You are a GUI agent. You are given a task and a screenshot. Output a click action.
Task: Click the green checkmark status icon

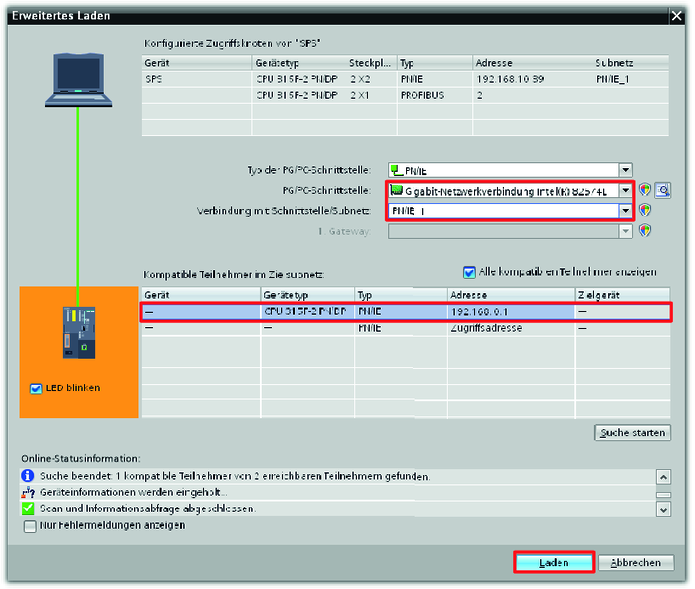pyautogui.click(x=28, y=508)
